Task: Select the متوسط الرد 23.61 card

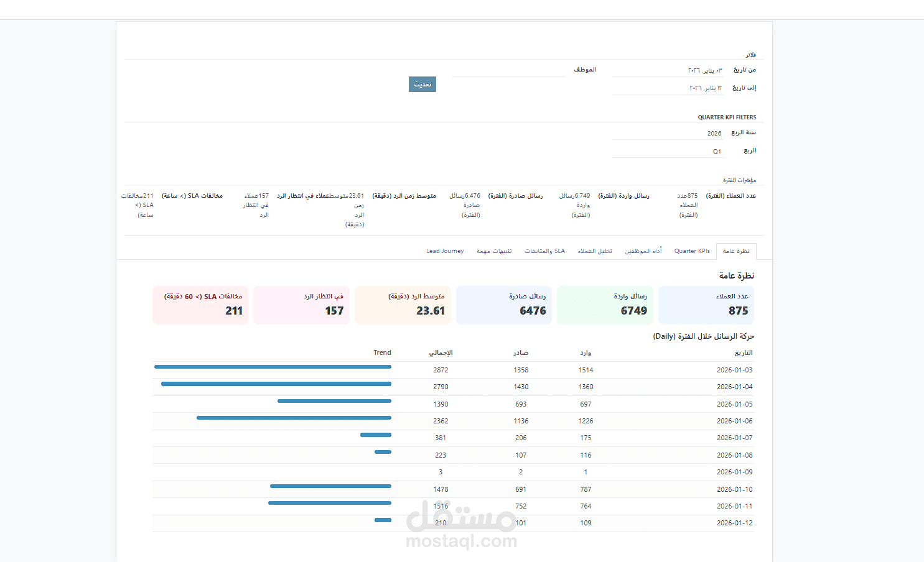Action: [x=403, y=305]
